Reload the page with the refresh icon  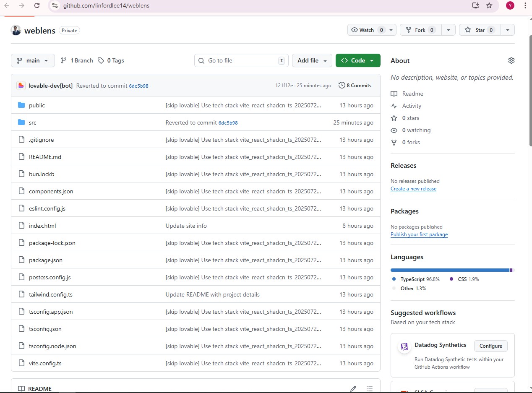[37, 5]
